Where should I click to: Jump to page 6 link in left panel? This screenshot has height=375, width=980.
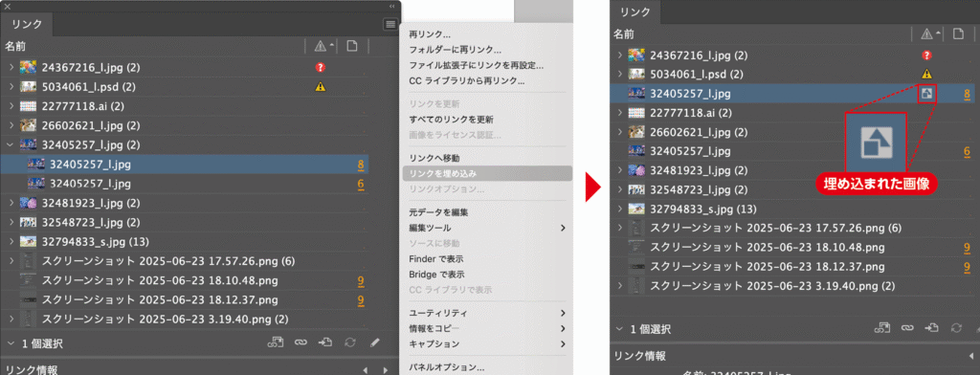pyautogui.click(x=361, y=184)
